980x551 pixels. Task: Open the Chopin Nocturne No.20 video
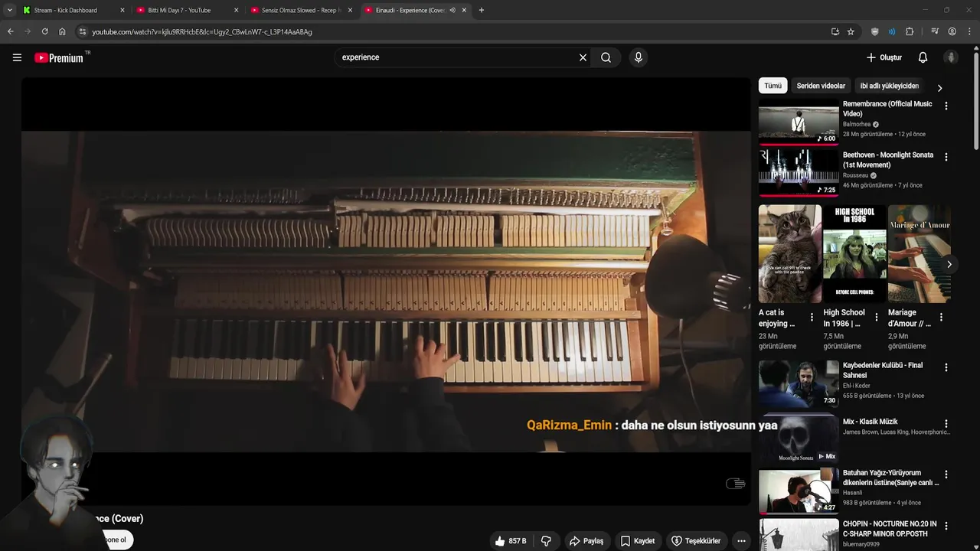click(890, 529)
